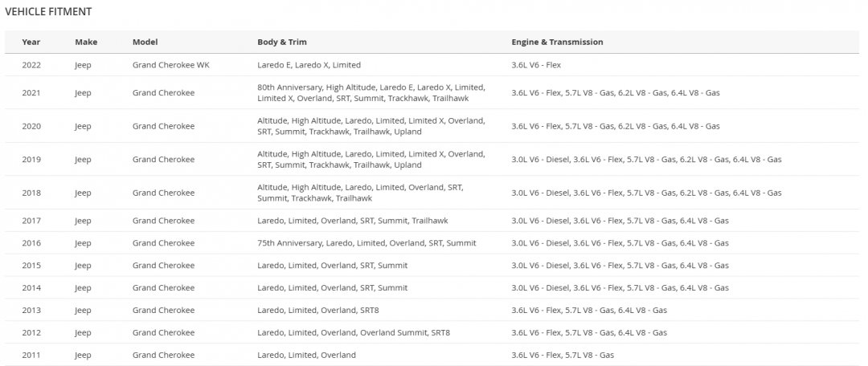The width and height of the screenshot is (868, 366).
Task: Click the 2018 row Jeep make cell
Action: pos(83,193)
